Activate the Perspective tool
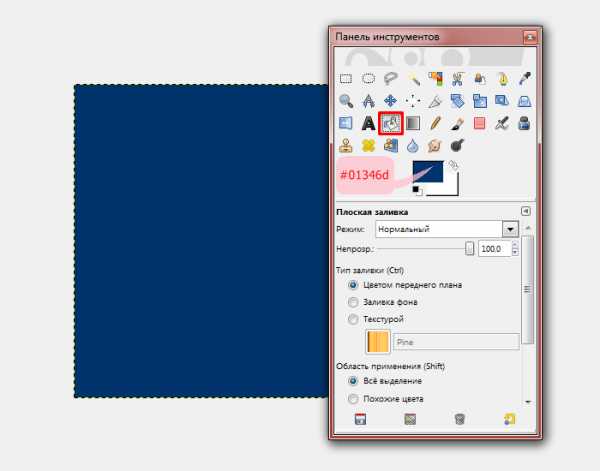600x471 pixels. pyautogui.click(x=524, y=101)
